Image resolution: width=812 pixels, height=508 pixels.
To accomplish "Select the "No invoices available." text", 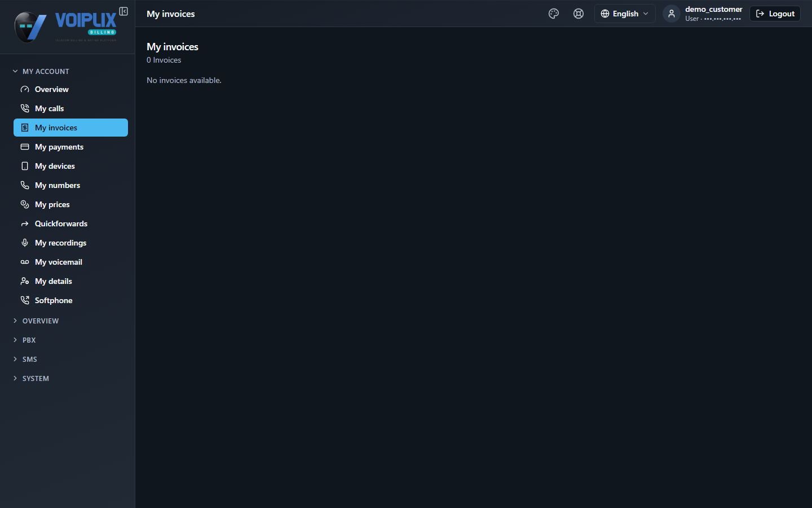I will (184, 80).
